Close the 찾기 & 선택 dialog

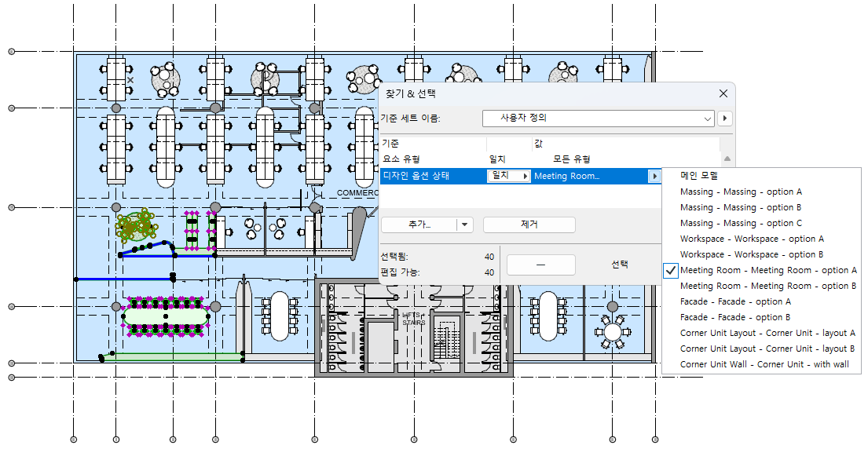pos(723,93)
